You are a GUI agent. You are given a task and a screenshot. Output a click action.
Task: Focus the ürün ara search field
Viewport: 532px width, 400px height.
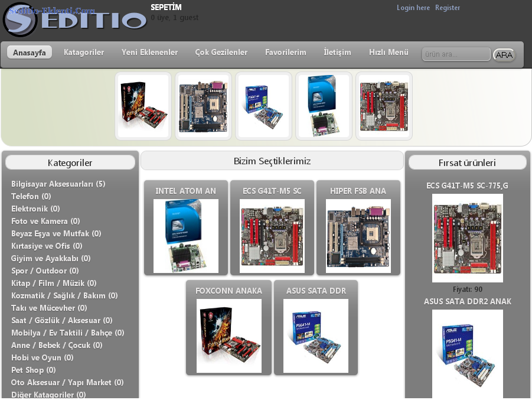[x=456, y=54]
